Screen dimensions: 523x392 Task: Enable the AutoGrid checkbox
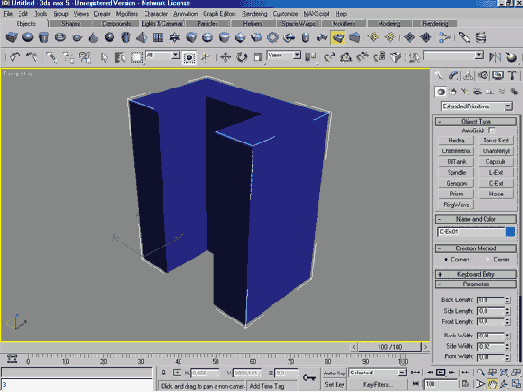(491, 130)
